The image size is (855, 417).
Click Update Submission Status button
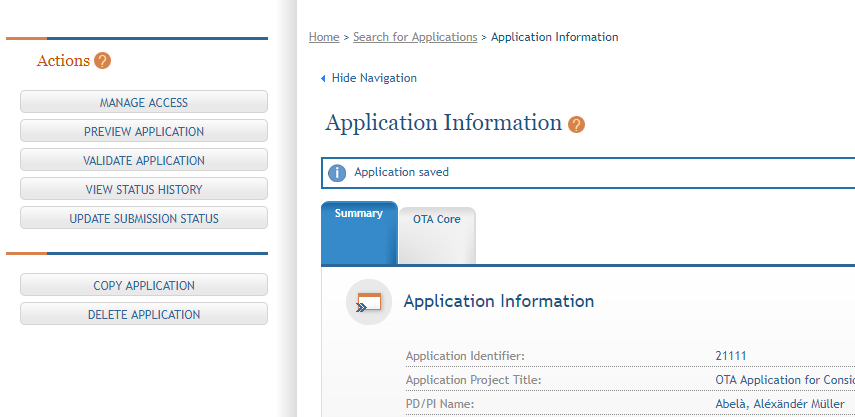pos(144,218)
